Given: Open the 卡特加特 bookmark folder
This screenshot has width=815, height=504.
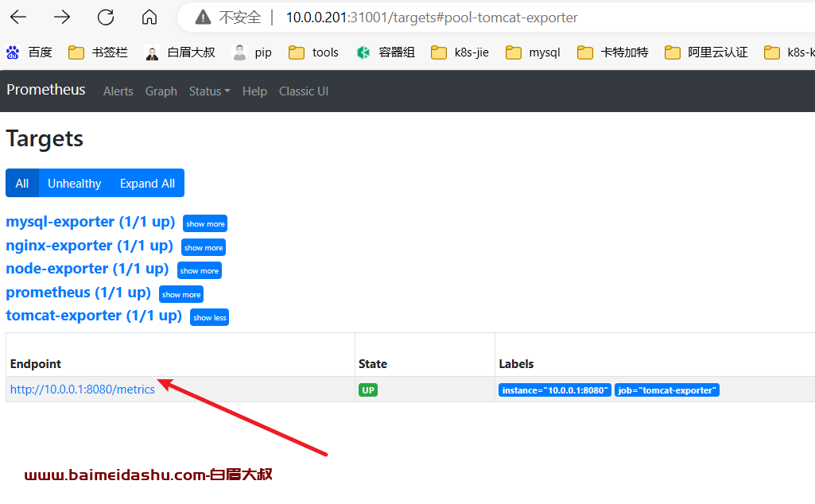Looking at the screenshot, I should click(613, 52).
